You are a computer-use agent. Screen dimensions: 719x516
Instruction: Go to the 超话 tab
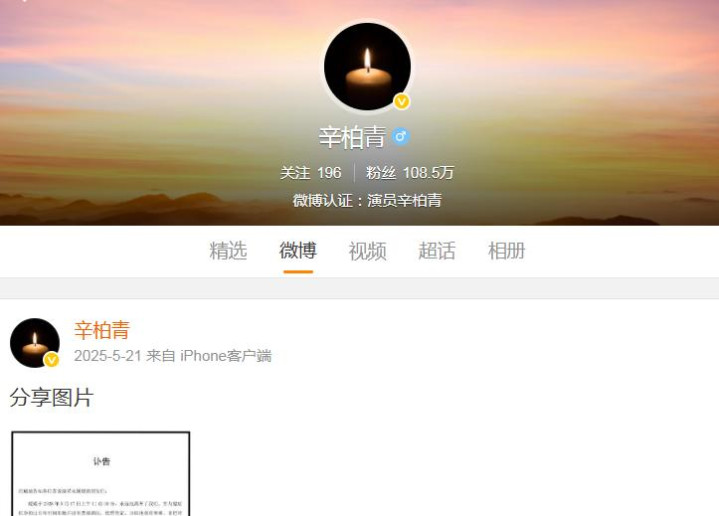click(437, 251)
